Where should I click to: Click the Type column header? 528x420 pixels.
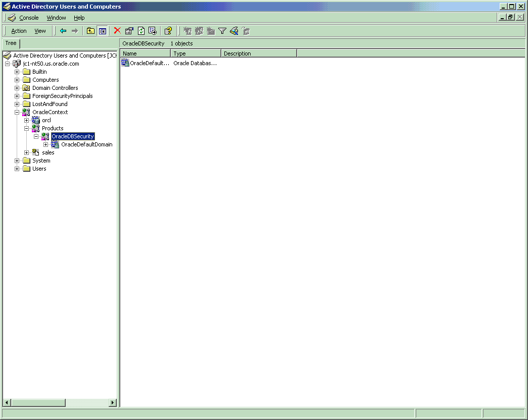196,54
